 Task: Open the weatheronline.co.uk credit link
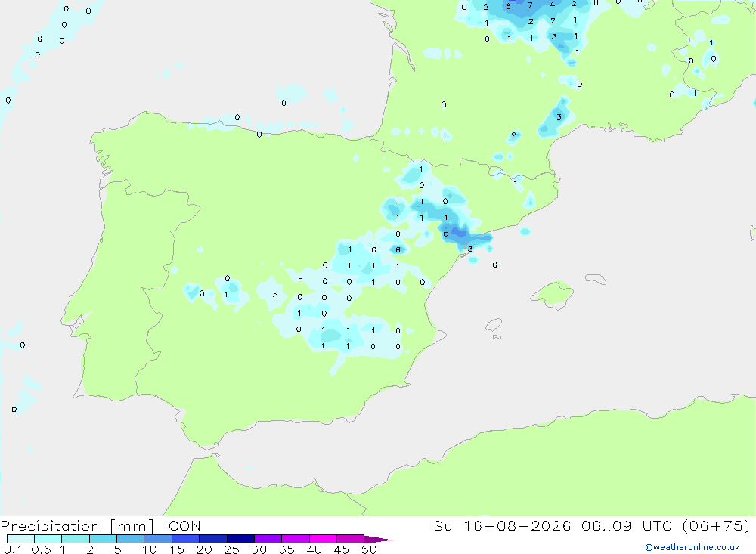point(692,547)
